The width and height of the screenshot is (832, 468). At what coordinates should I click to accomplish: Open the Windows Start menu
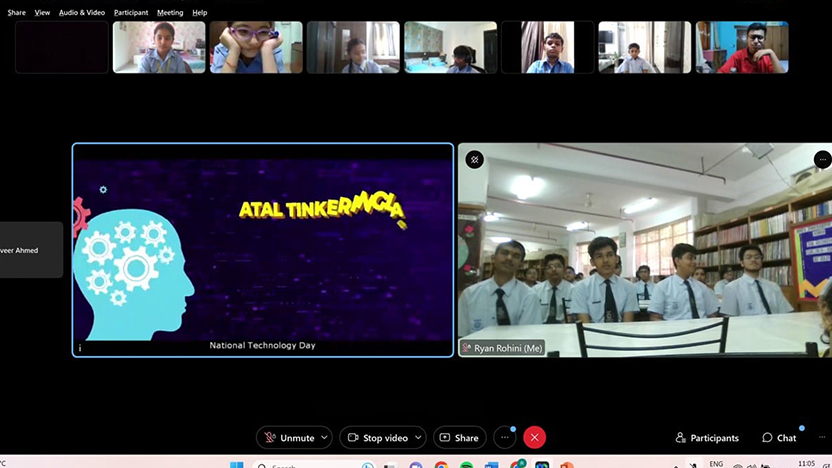coord(237,465)
